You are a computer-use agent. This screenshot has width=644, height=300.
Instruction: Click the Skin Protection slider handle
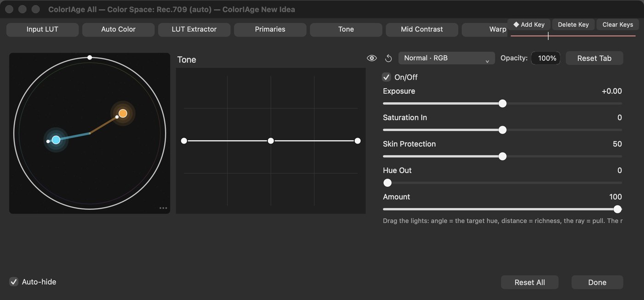coord(502,156)
